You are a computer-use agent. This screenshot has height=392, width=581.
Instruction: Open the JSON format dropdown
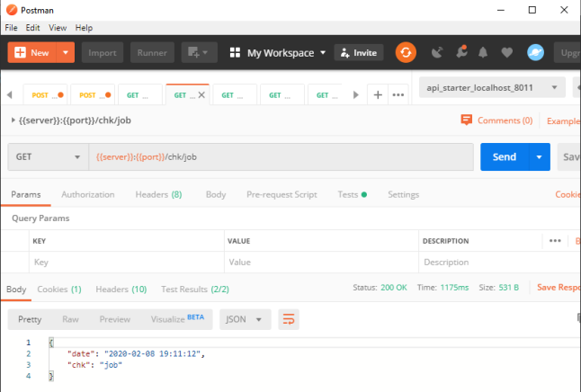coord(246,319)
